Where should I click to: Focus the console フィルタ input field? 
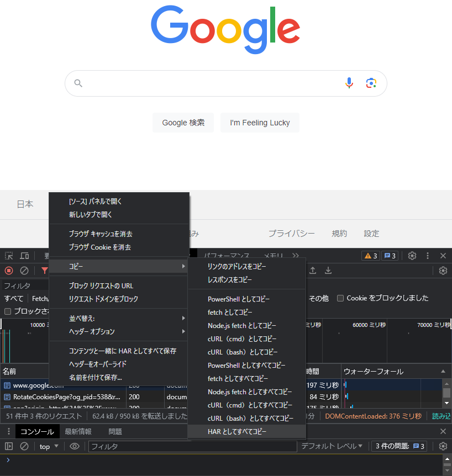coord(193,446)
